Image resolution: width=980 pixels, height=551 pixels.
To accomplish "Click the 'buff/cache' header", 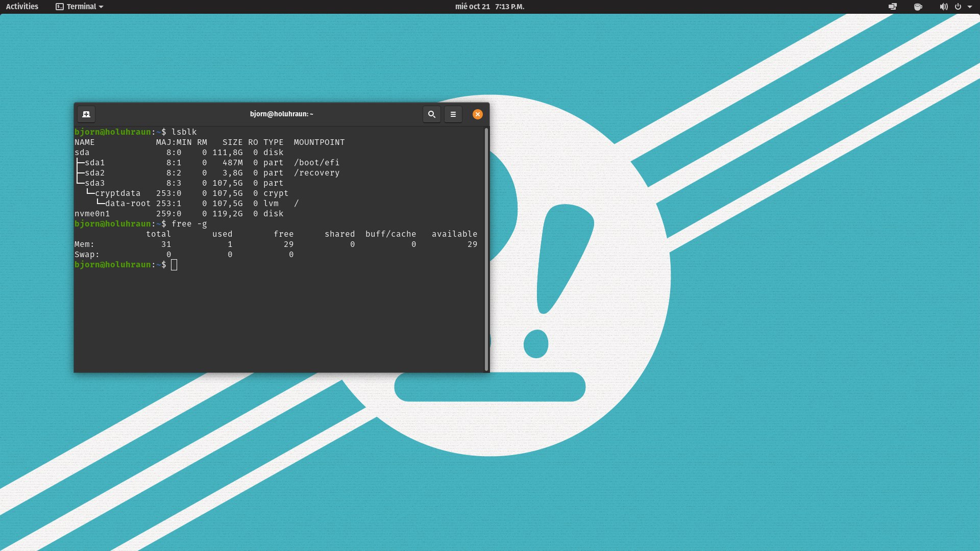I will click(x=391, y=234).
